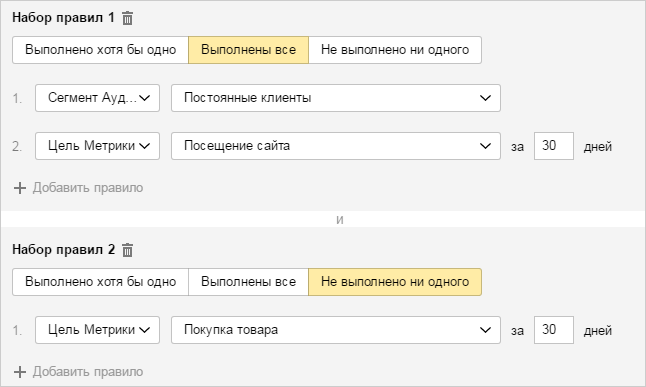Viewport: 646px width, 387px height.
Task: Select 'Выполнено хотя бы одно' in set 1
Action: point(101,50)
